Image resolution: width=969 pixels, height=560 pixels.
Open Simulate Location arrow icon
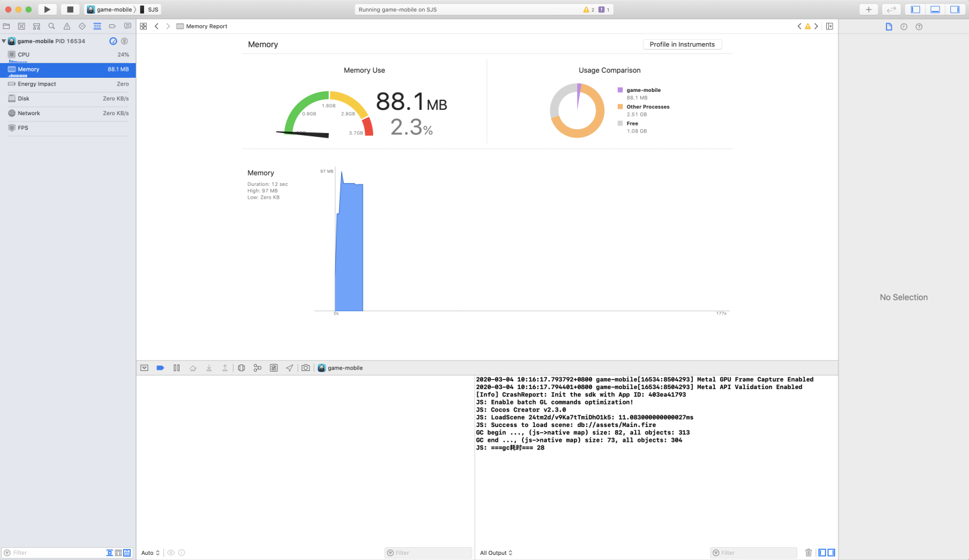click(290, 368)
